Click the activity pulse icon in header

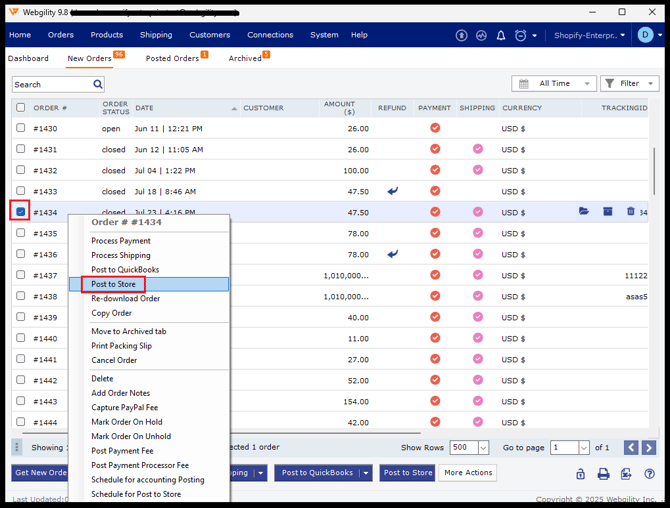coord(481,35)
